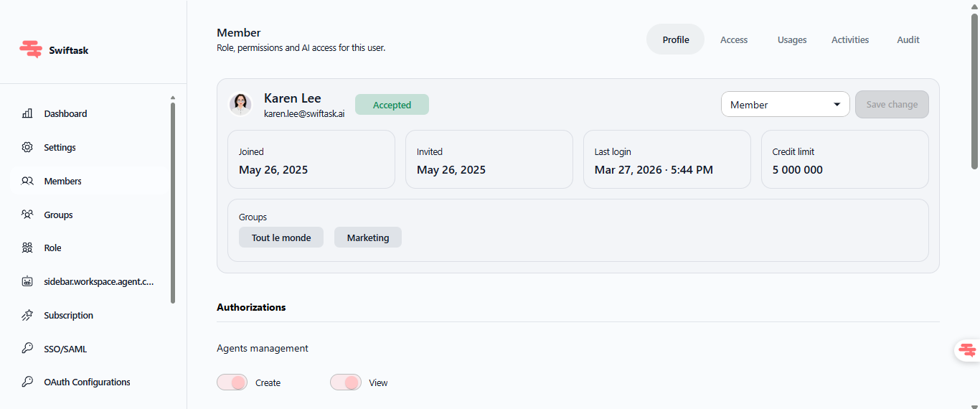Toggle the Create agents permission
Screen dimensions: 980x409
click(232, 382)
